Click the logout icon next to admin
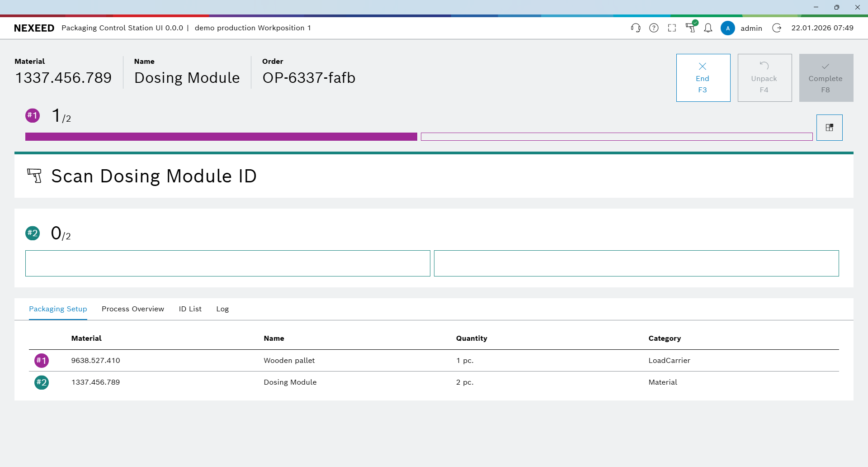Viewport: 868px width, 467px height. click(x=777, y=28)
